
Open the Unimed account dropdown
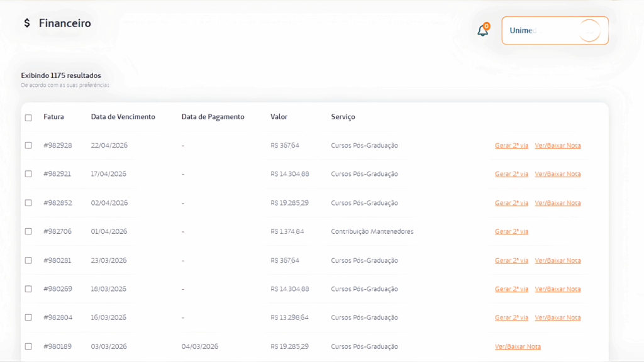pos(554,30)
